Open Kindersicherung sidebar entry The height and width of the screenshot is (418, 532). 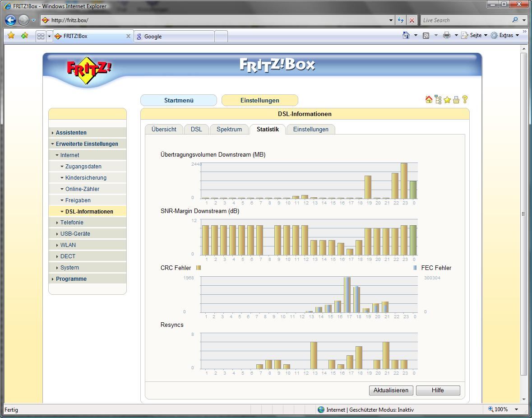click(88, 177)
